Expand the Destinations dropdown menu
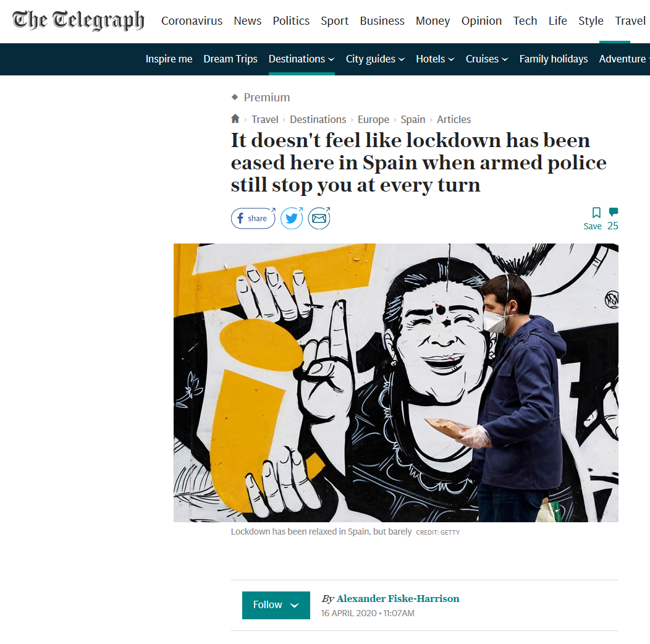 point(302,59)
